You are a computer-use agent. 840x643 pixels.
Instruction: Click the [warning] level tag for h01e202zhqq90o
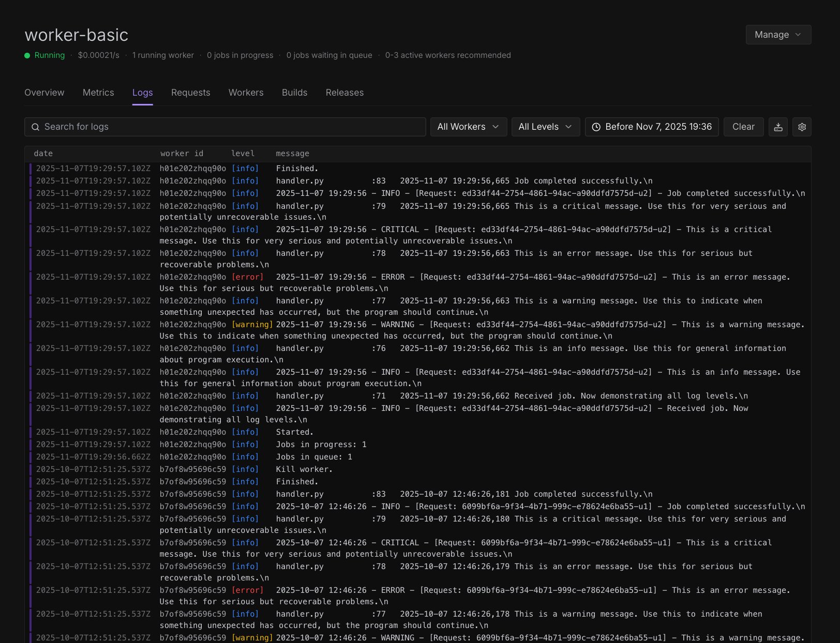(x=252, y=325)
